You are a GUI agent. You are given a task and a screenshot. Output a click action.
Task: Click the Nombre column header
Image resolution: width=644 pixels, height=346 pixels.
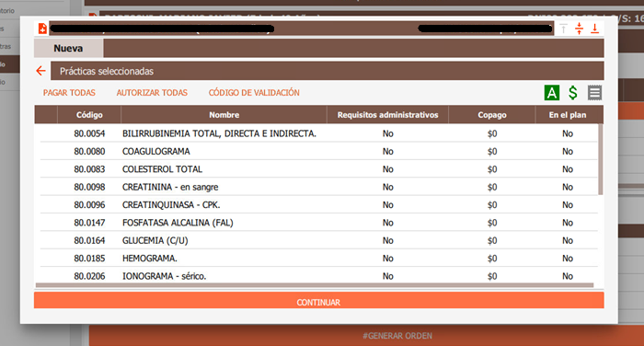[224, 115]
